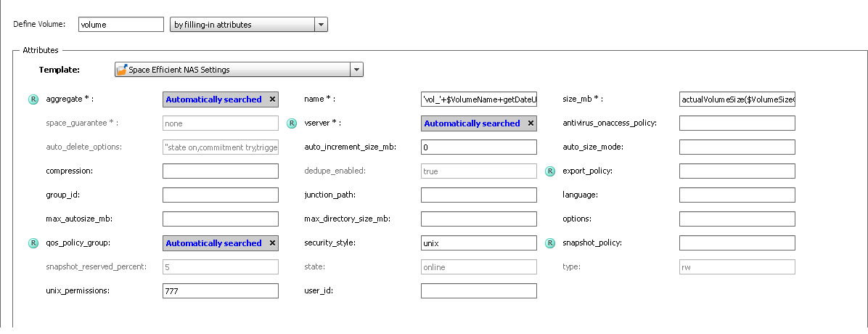Click the 'export_policy:' label
868x334 pixels.
tap(587, 171)
